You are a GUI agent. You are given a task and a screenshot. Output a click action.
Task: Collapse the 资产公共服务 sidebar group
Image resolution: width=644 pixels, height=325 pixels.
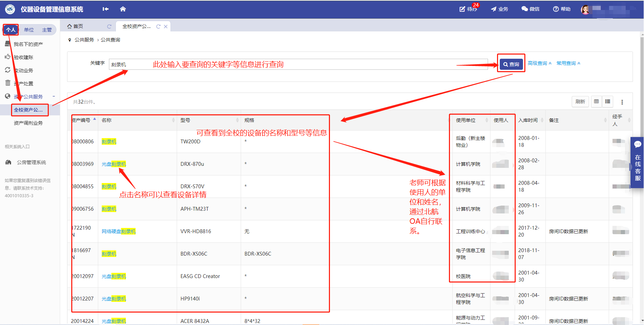[54, 96]
